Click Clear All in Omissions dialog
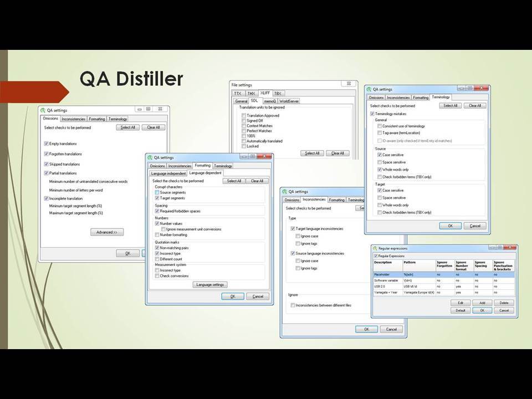Viewport: 532px width, 399px height. pos(154,127)
